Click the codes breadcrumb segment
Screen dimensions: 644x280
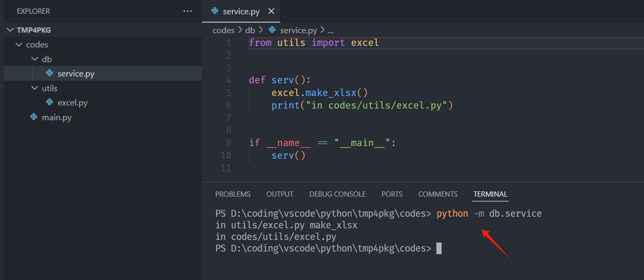[223, 30]
